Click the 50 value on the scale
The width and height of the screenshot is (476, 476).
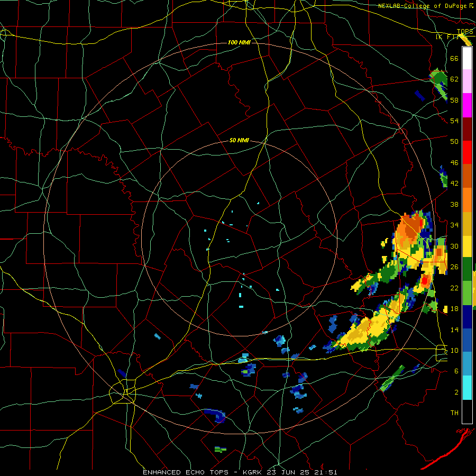454,141
